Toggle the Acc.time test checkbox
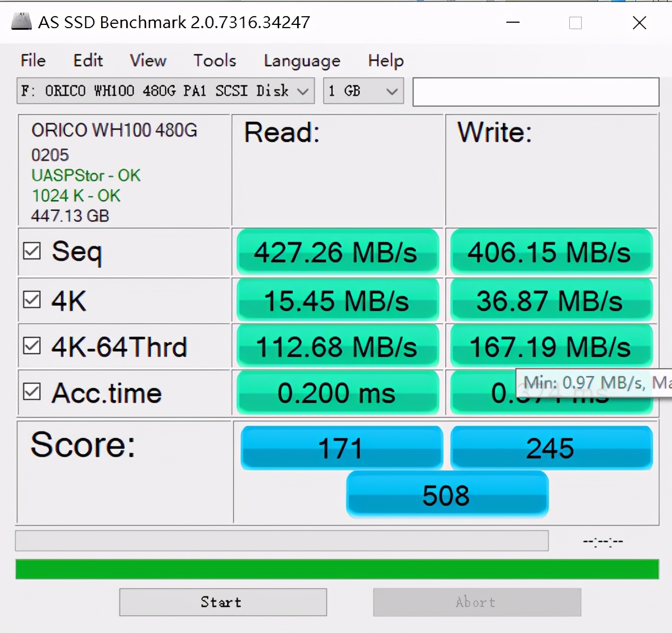Screen dimensions: 672x633 (x=32, y=392)
